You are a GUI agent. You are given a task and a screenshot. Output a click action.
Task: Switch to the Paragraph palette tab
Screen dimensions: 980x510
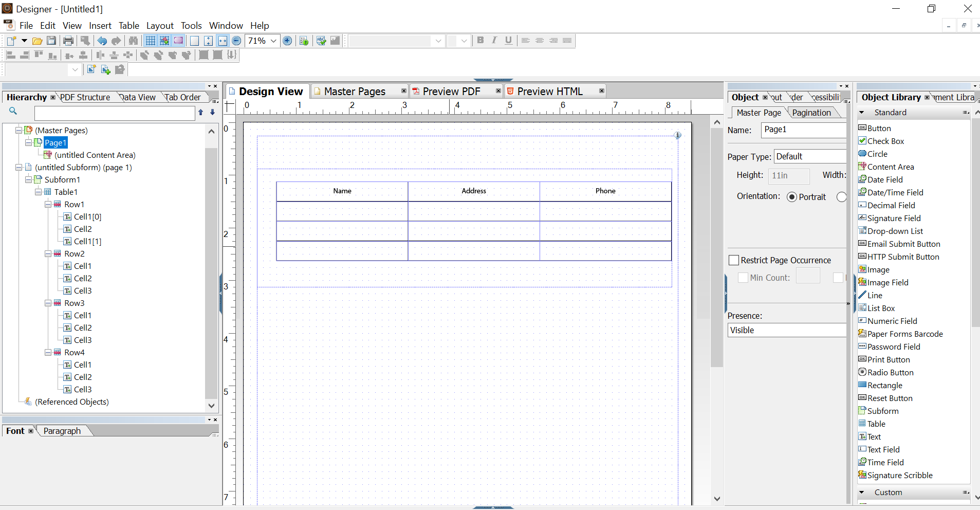click(62, 431)
